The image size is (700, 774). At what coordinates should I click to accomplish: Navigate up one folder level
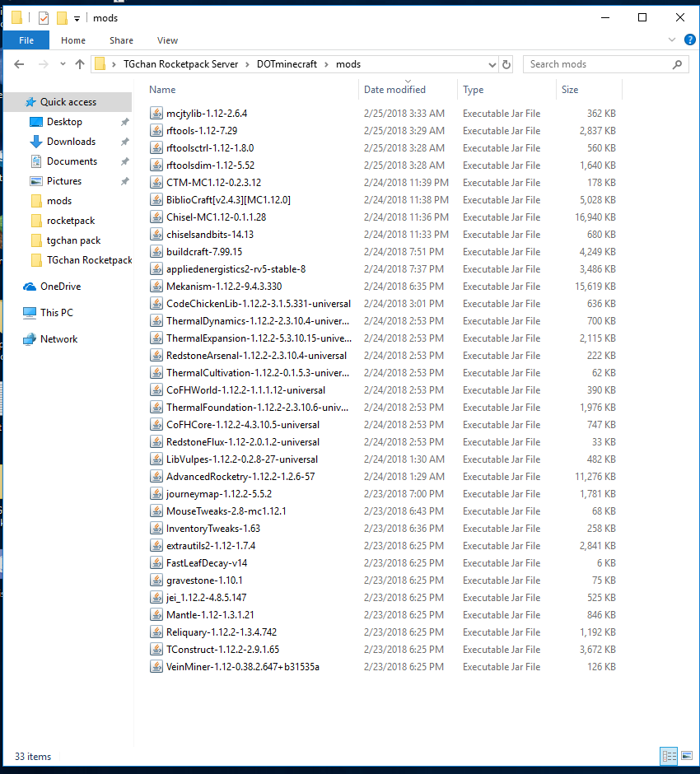(x=80, y=64)
